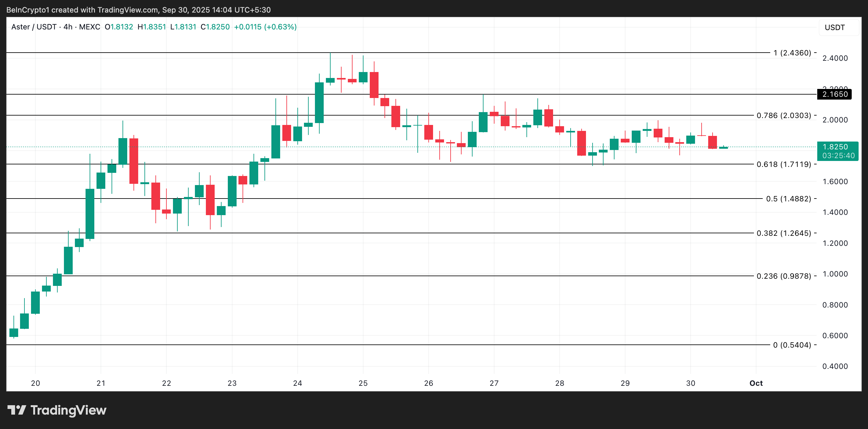The width and height of the screenshot is (868, 429).
Task: Select the Aster / USDT symbol name
Action: click(x=34, y=27)
